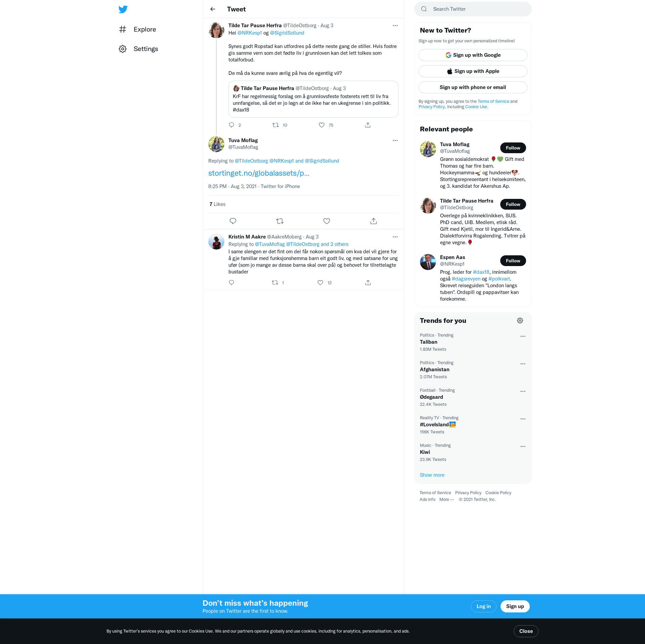Viewport: 645px width, 644px height.
Task: Click the Search Twitter field
Action: tap(473, 9)
